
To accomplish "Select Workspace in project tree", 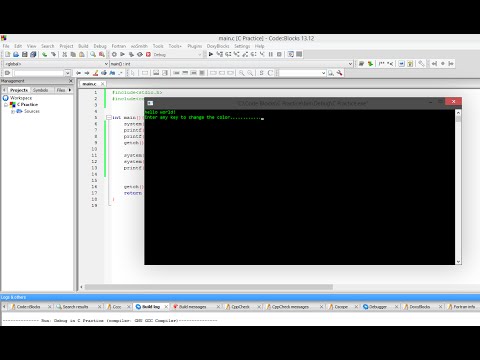I will [21, 98].
